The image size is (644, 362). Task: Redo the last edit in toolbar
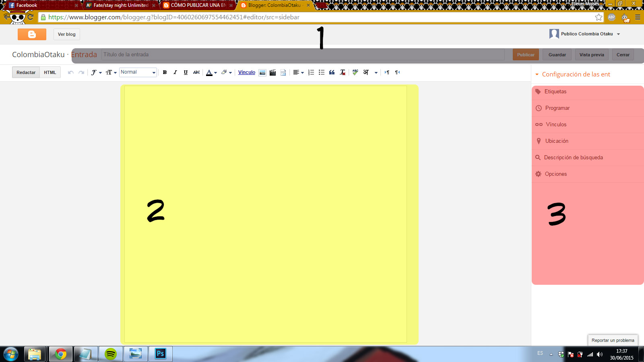(81, 72)
